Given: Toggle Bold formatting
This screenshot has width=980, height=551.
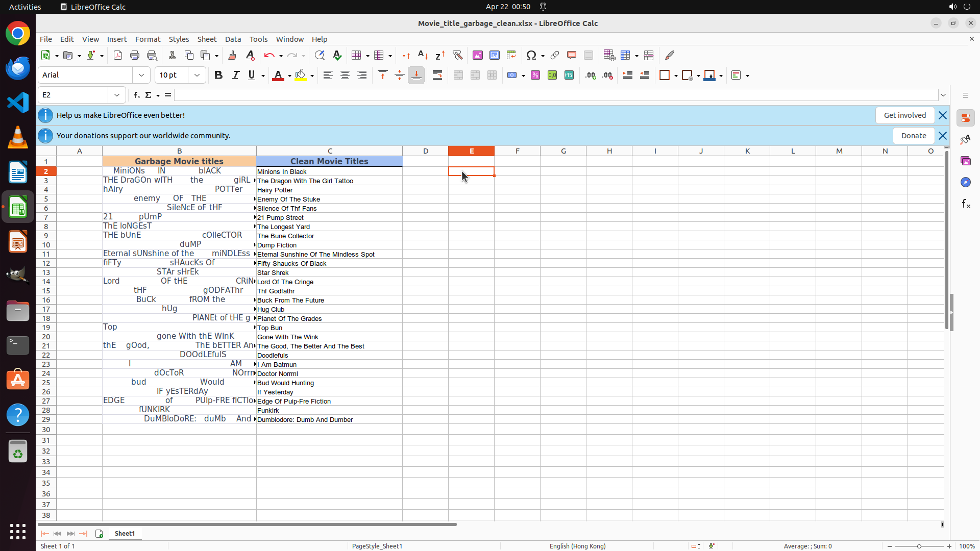Looking at the screenshot, I should 218,75.
